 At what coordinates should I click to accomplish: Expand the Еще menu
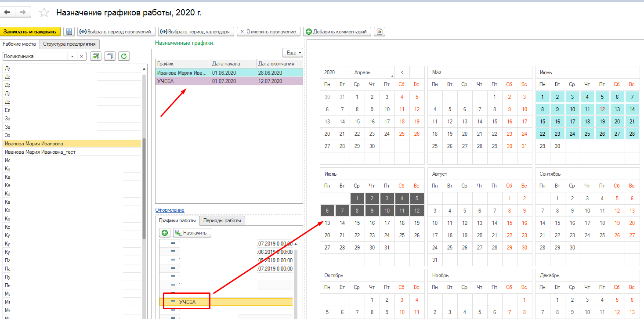[293, 53]
